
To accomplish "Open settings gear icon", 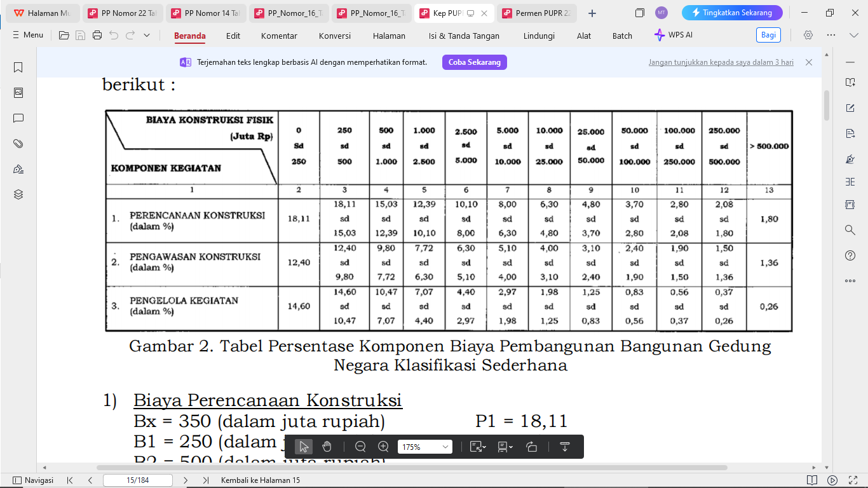I will pyautogui.click(x=808, y=36).
